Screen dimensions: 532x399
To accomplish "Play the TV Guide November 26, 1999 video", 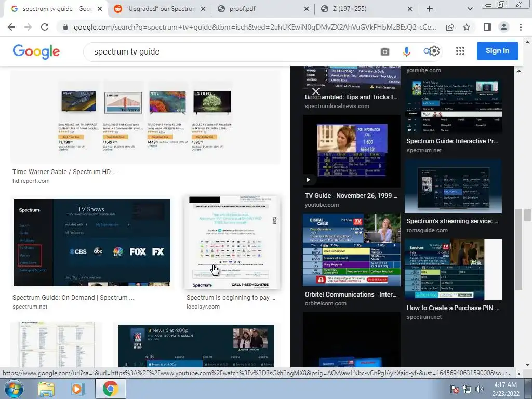I will pyautogui.click(x=308, y=180).
